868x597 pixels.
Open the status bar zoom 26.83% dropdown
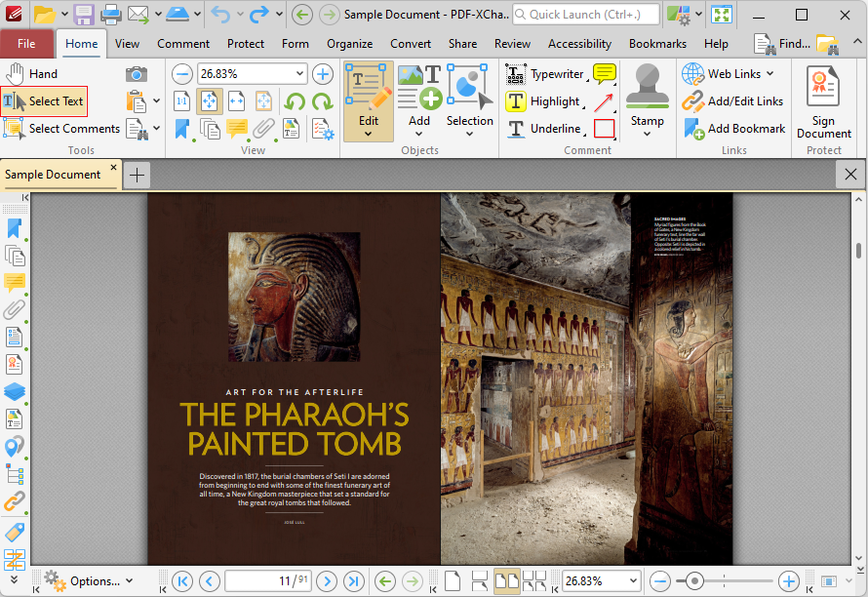tap(633, 581)
